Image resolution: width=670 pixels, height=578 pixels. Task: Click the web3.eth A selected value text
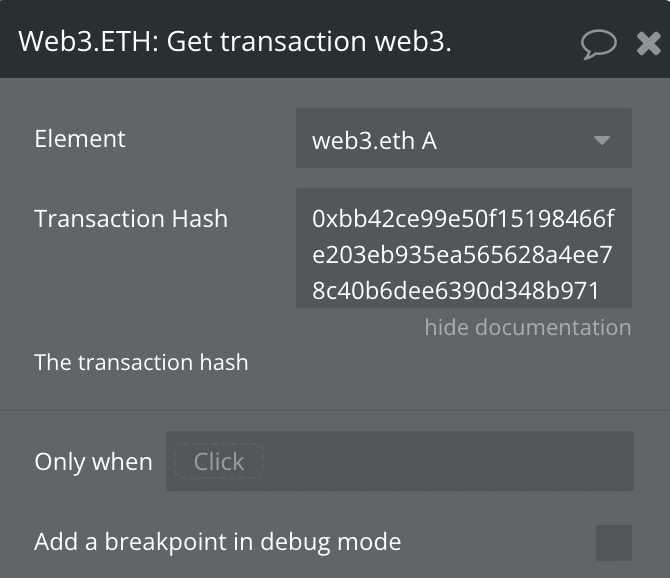374,141
